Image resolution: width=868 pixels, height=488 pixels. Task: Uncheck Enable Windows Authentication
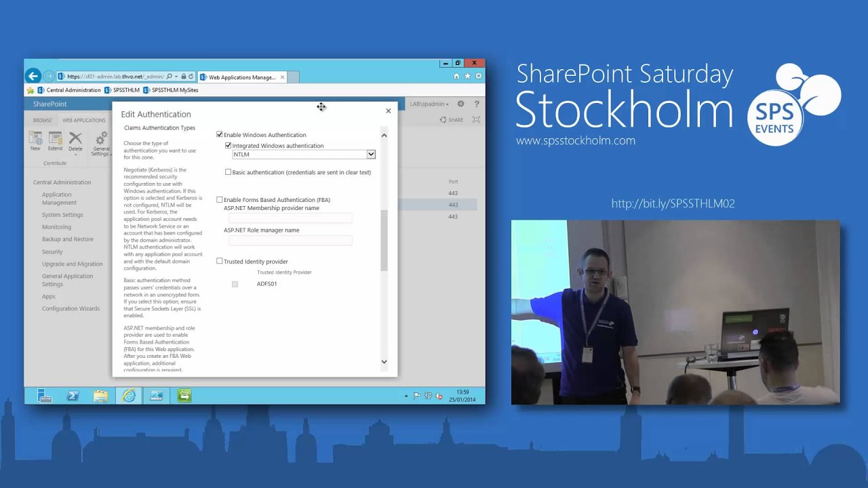(x=219, y=135)
